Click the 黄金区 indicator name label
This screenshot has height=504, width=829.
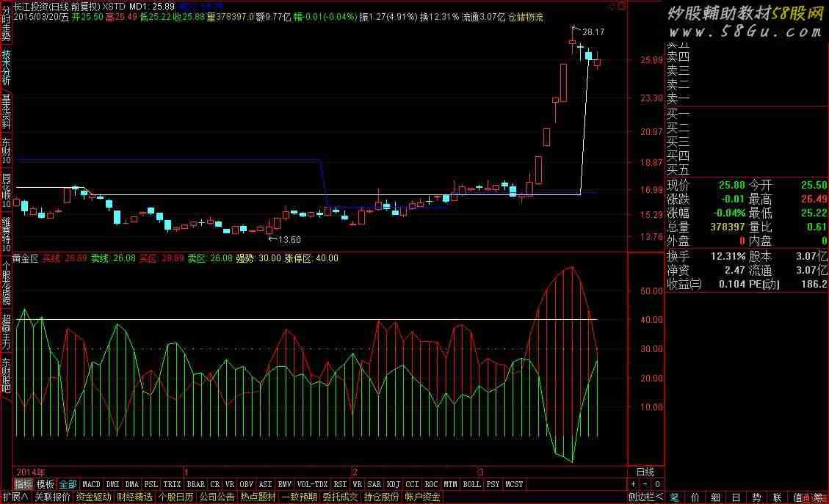point(26,258)
